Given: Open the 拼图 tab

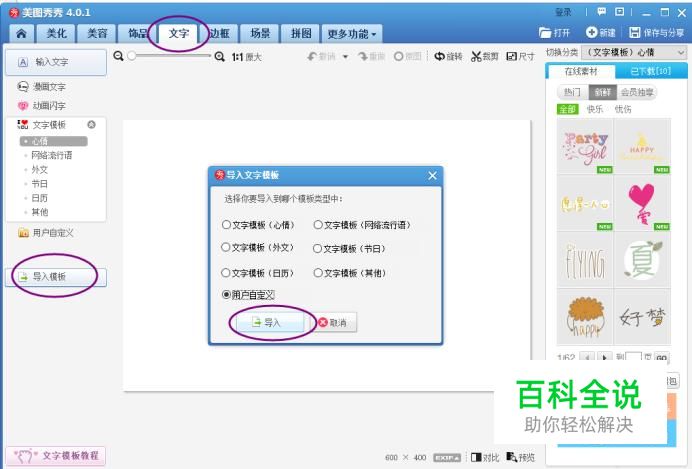Looking at the screenshot, I should click(x=301, y=34).
